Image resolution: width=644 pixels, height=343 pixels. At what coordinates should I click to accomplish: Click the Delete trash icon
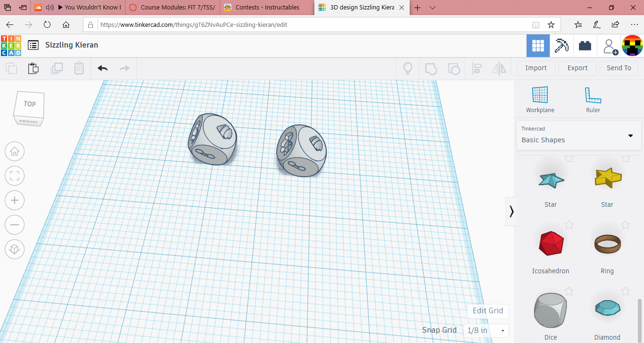[79, 68]
